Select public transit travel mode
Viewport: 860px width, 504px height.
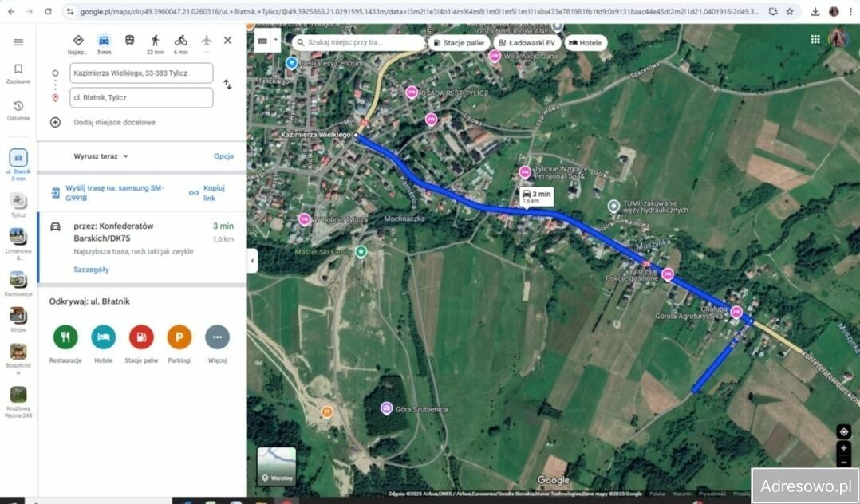pyautogui.click(x=129, y=41)
